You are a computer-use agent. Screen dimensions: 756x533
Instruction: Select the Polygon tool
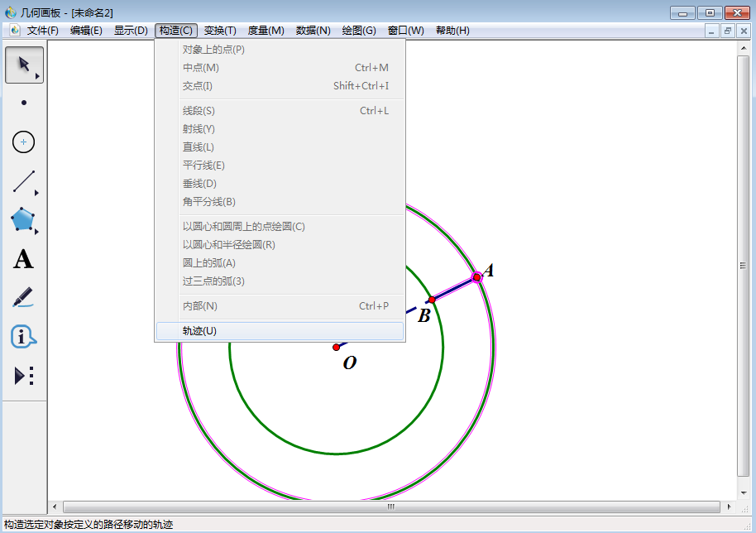tap(23, 219)
